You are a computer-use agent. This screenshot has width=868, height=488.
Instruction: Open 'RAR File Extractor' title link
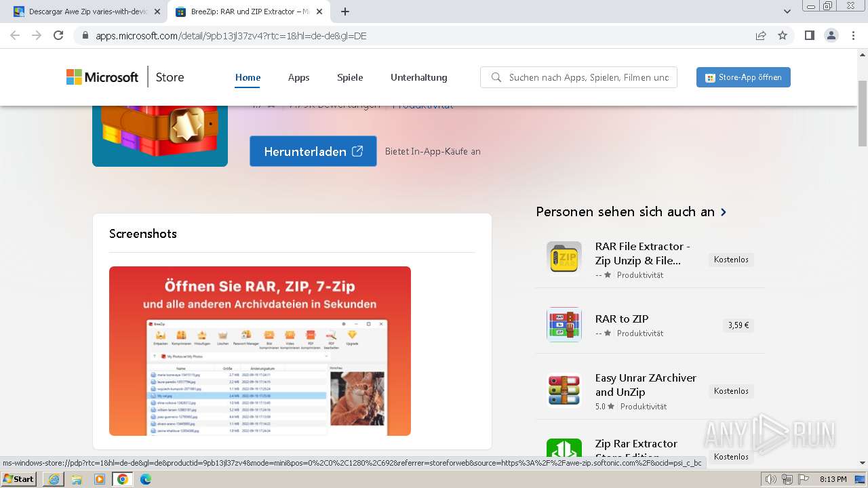coord(643,253)
